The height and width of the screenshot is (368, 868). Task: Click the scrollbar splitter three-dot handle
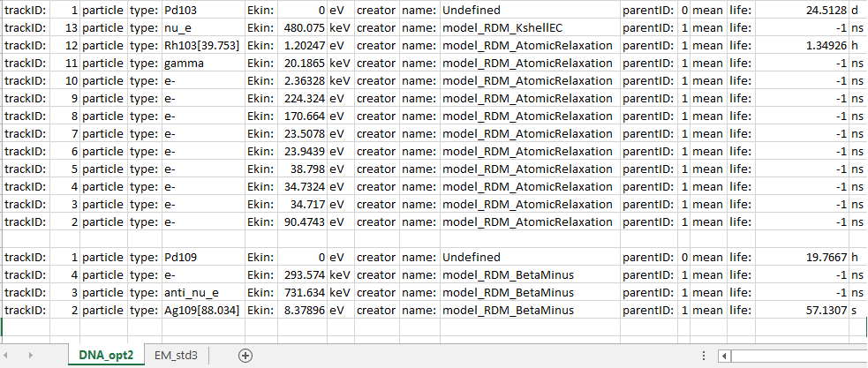coord(704,356)
